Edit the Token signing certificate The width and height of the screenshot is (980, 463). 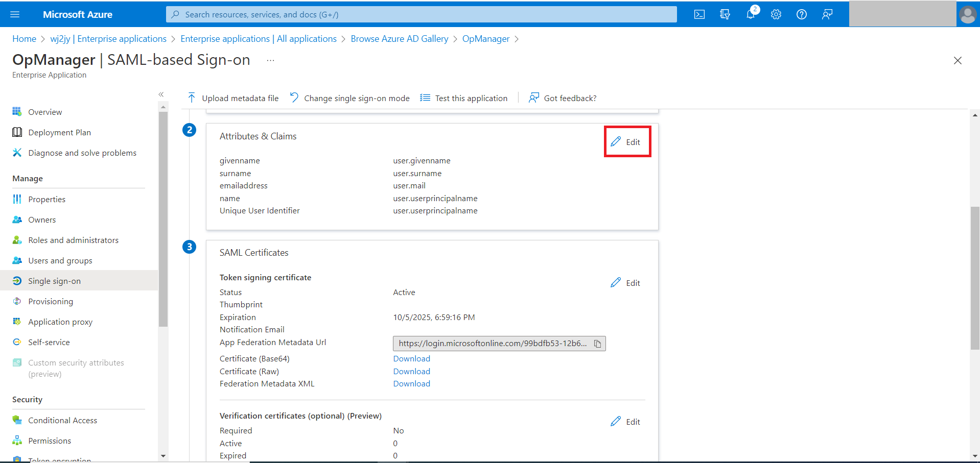[x=625, y=283]
